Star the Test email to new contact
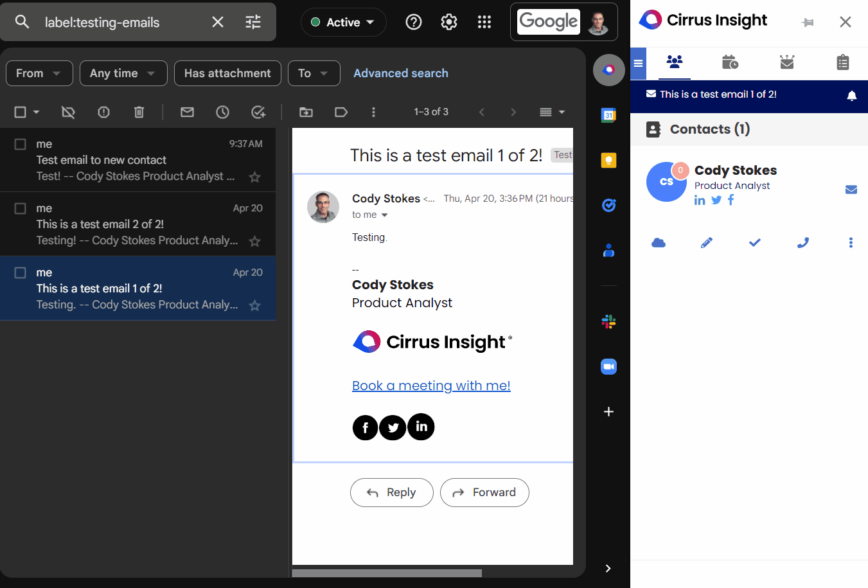Viewport: 868px width, 588px height. [x=255, y=177]
